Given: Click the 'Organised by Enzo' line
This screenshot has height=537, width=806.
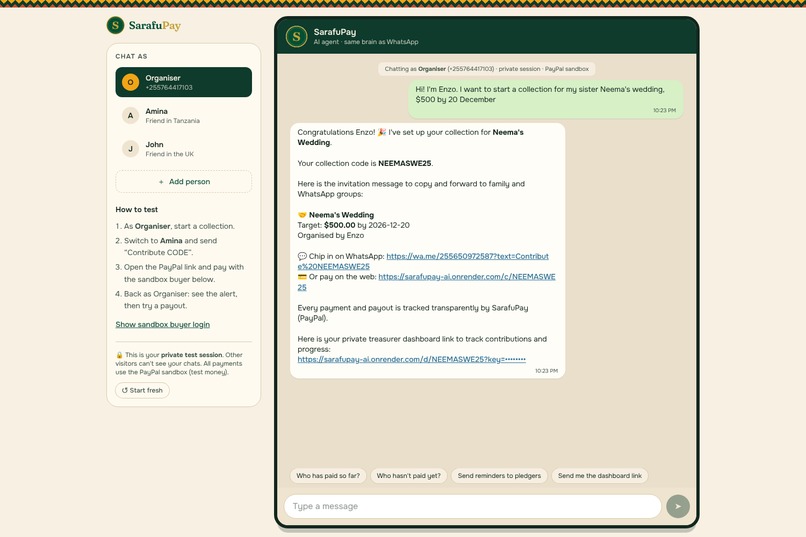Looking at the screenshot, I should pyautogui.click(x=331, y=235).
